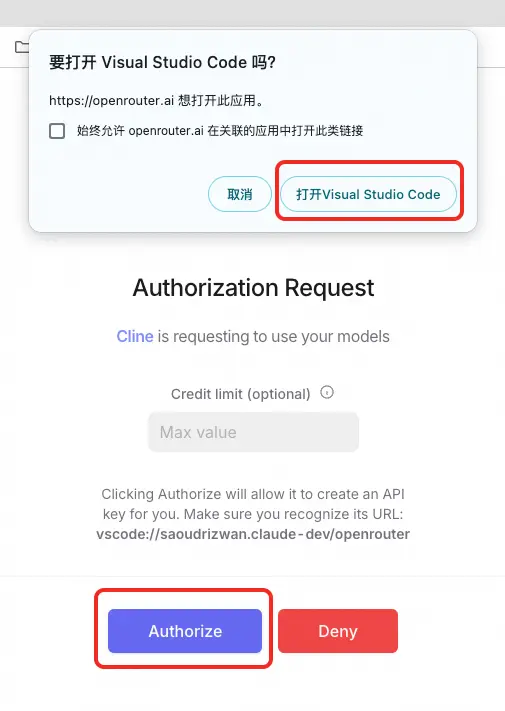Image resolution: width=505 pixels, height=711 pixels.
Task: Click the folder icon behind the dialog
Action: (21, 47)
